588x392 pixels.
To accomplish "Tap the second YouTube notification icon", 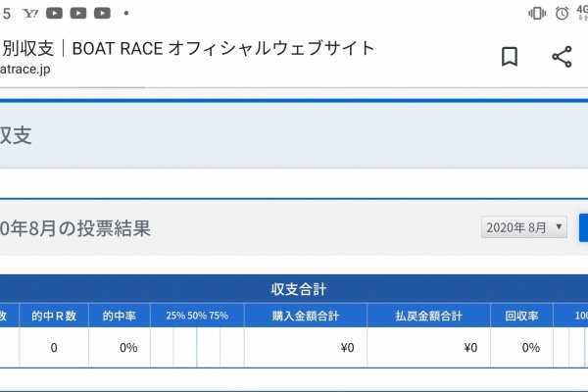I will pos(78,14).
